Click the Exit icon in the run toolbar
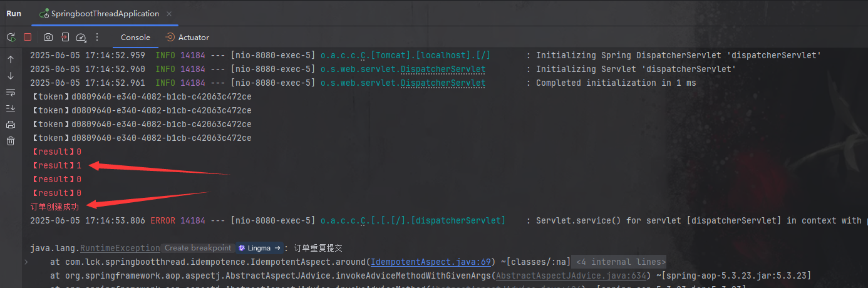 click(x=65, y=38)
